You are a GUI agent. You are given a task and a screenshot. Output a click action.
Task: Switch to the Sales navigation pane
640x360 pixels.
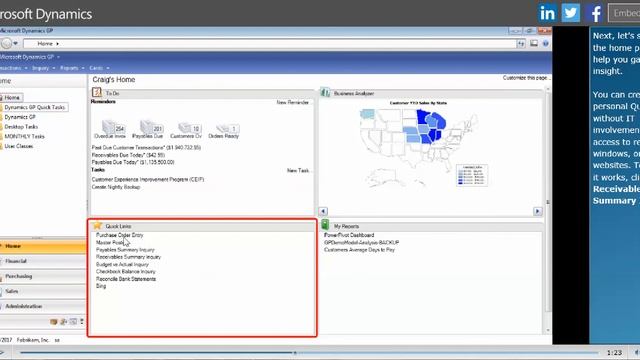(x=43, y=291)
